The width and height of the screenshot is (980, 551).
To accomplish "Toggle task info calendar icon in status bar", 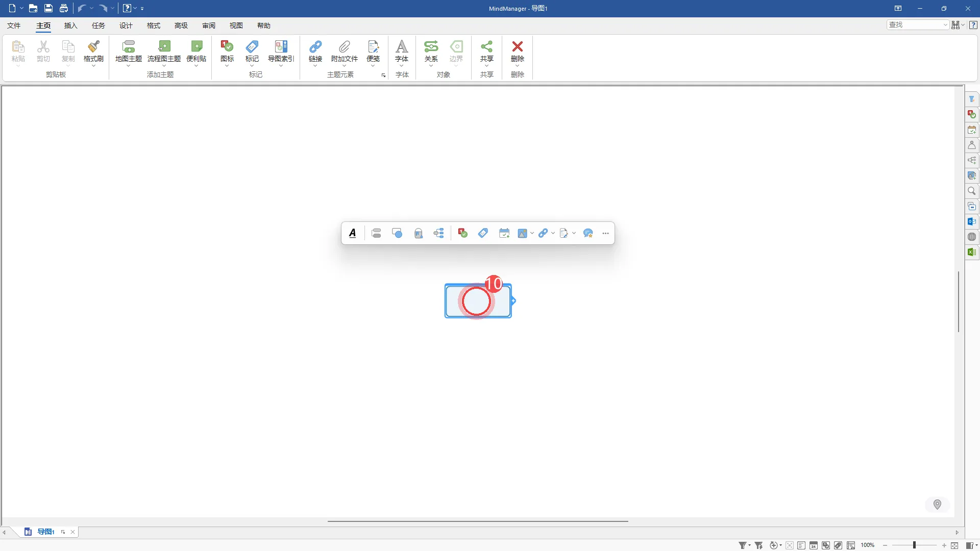I will point(814,545).
